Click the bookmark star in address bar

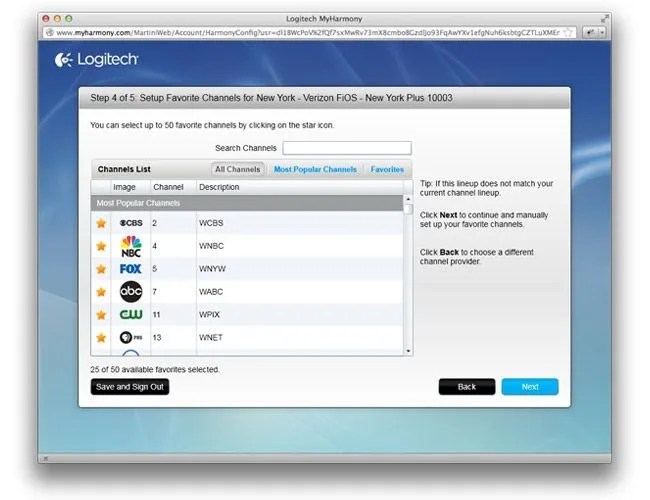(x=569, y=32)
